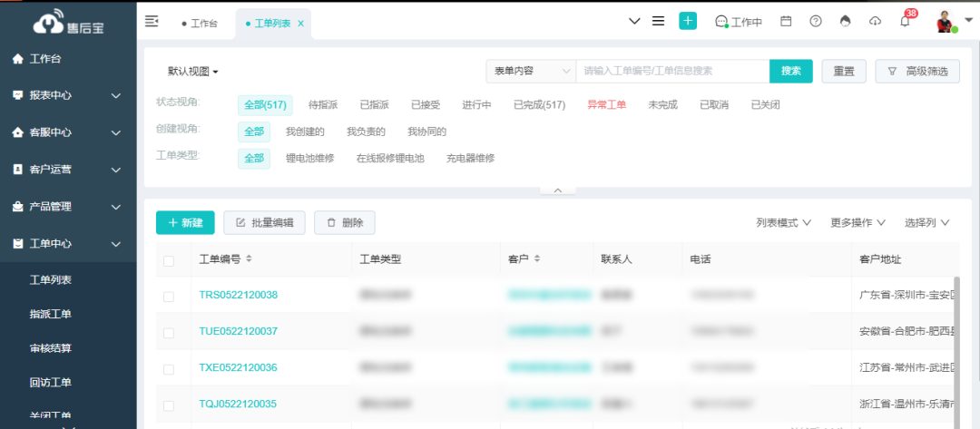
Task: Close the 工单列表 tab
Action: pyautogui.click(x=301, y=24)
